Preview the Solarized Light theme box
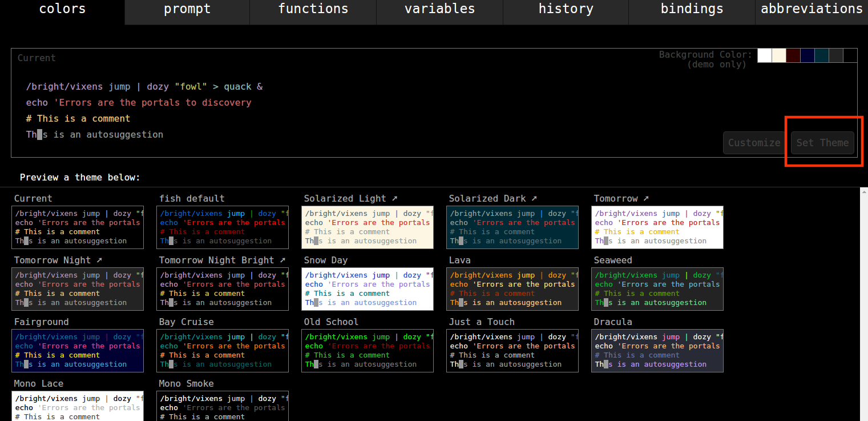The image size is (868, 421). 368,227
